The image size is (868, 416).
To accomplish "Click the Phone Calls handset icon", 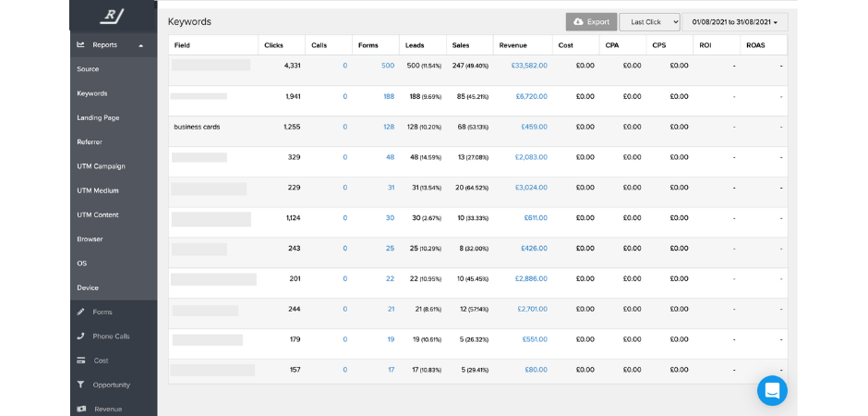I will point(81,336).
